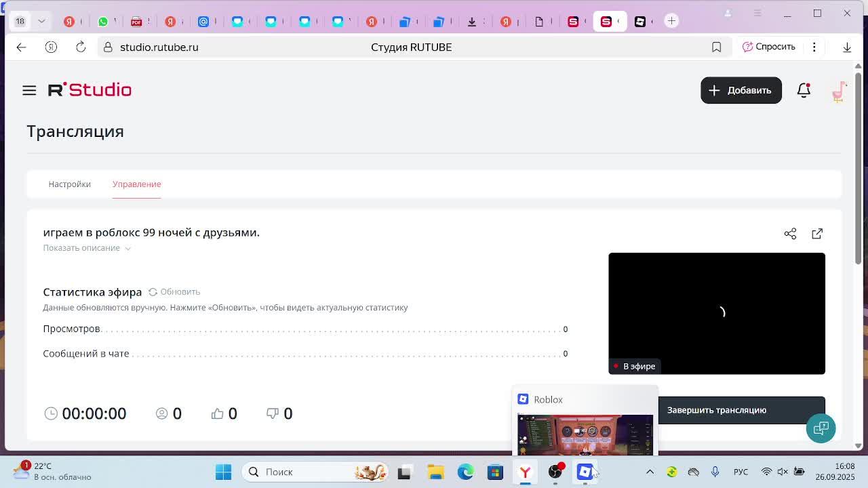Expand the tab list dropdown arrow
The height and width of the screenshot is (488, 868).
(x=41, y=21)
